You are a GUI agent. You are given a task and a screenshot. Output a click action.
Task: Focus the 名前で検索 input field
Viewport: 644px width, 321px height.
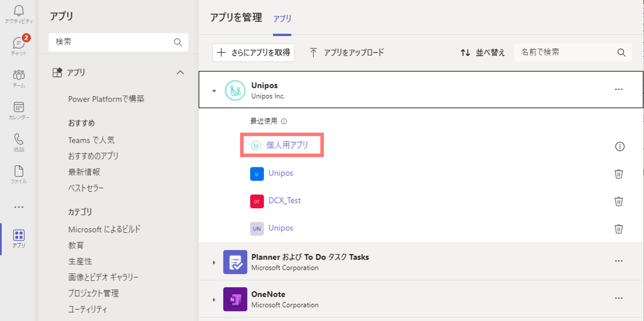pyautogui.click(x=573, y=52)
